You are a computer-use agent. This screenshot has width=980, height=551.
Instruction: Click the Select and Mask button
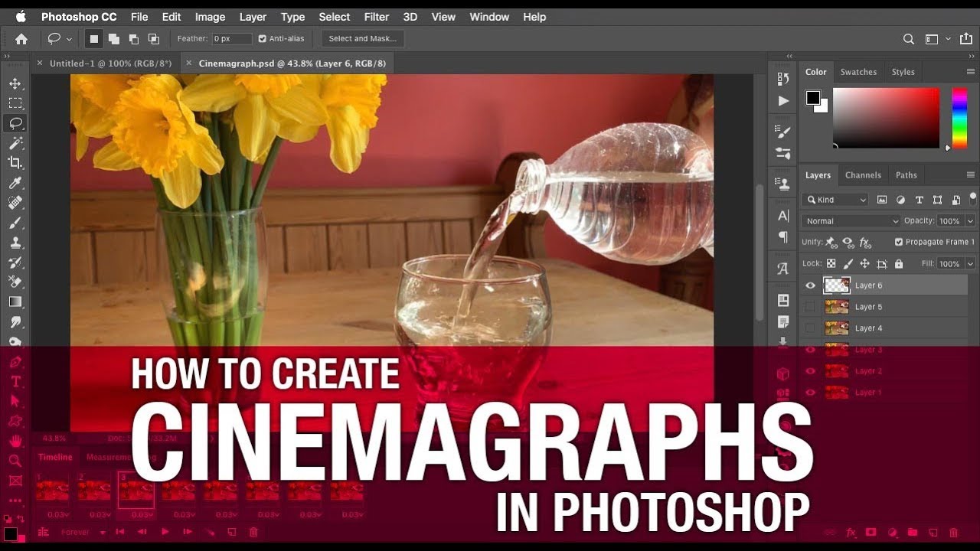[362, 39]
